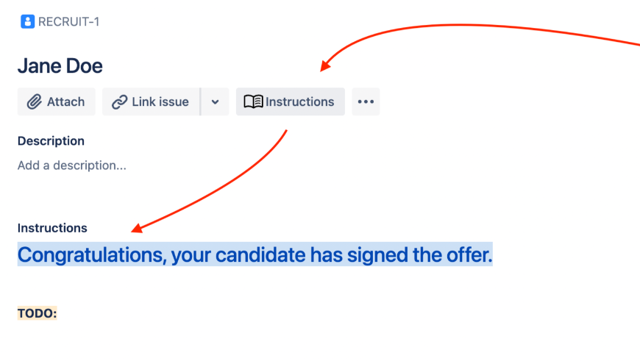The image size is (640, 364).
Task: Click the word Jane in the issue title
Action: click(x=38, y=66)
